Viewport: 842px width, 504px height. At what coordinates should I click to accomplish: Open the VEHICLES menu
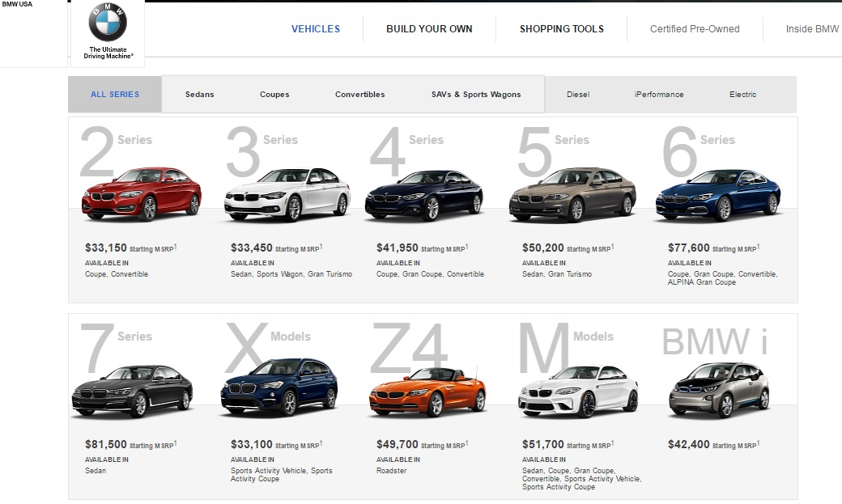(316, 29)
